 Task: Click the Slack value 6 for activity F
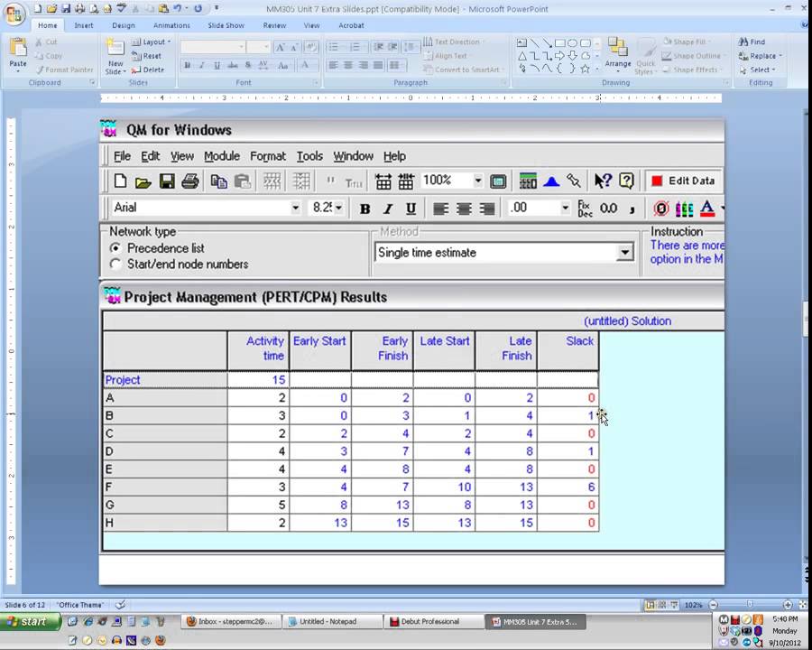point(568,487)
